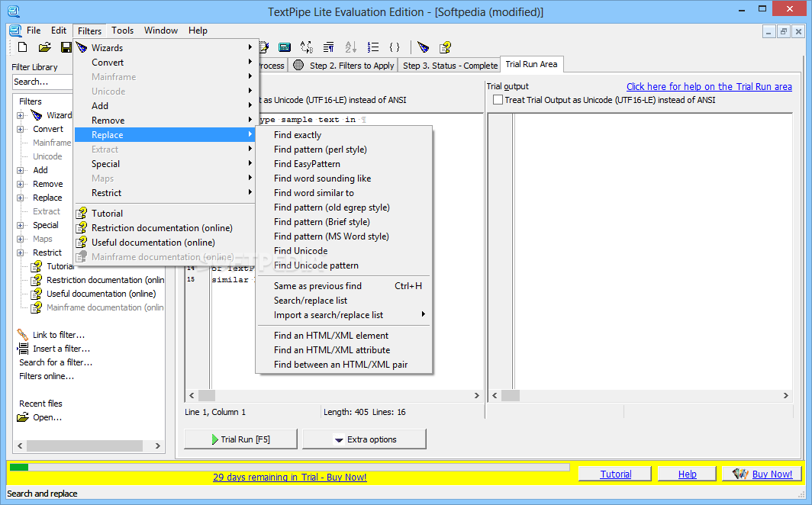Click Tutorial icon in Filter Library tree
812x505 pixels.
(x=37, y=266)
